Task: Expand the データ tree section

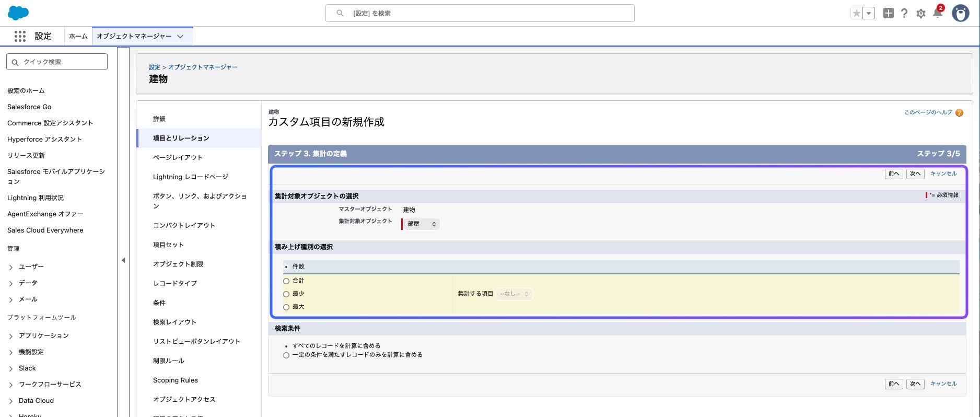Action: pos(11,283)
